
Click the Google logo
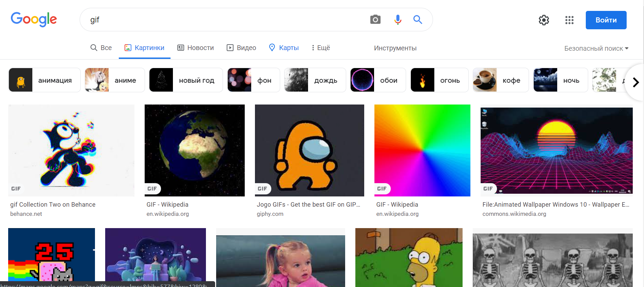[x=34, y=19]
